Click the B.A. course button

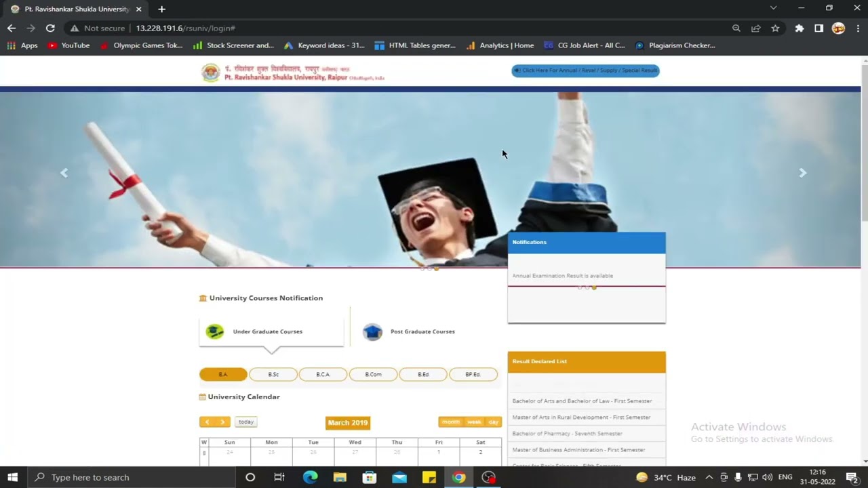click(223, 374)
